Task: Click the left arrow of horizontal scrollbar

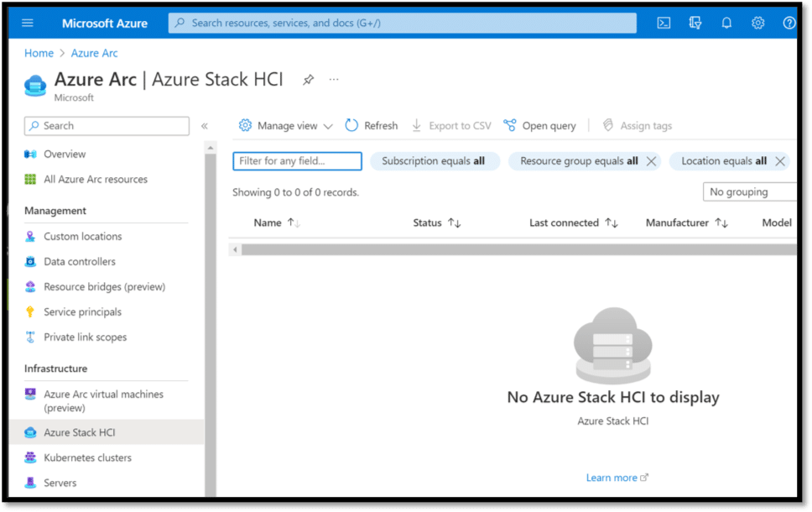Action: 235,250
